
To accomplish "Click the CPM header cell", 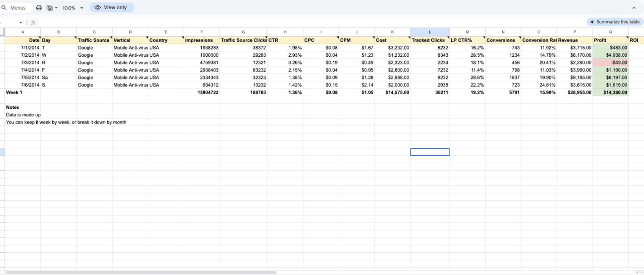I will click(x=356, y=40).
